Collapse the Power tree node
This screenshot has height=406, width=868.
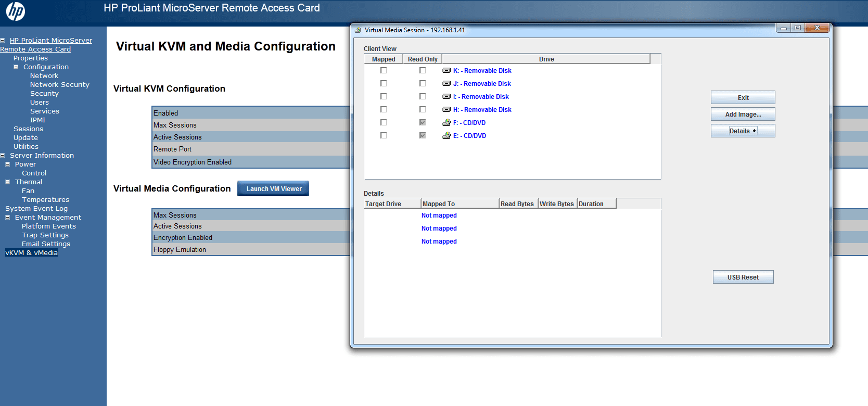(x=7, y=164)
